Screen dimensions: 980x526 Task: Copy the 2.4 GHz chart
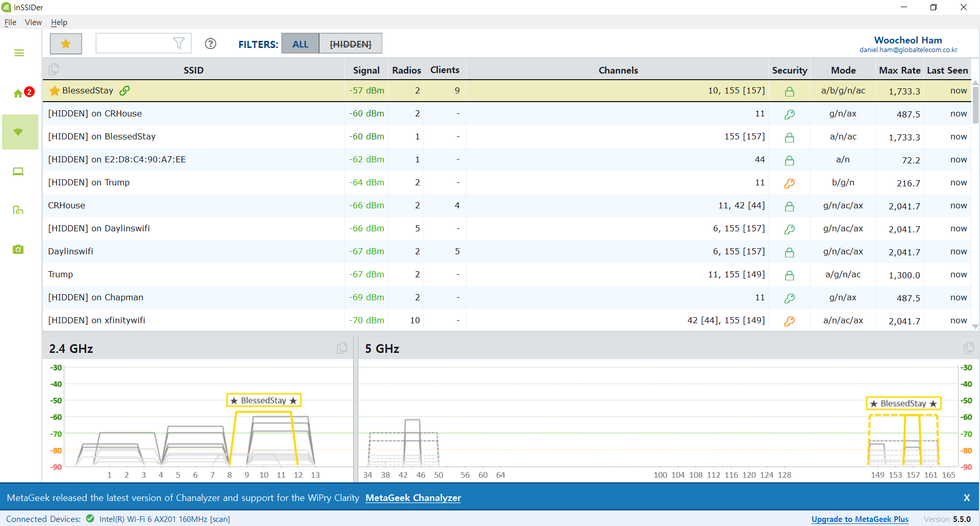pos(342,348)
